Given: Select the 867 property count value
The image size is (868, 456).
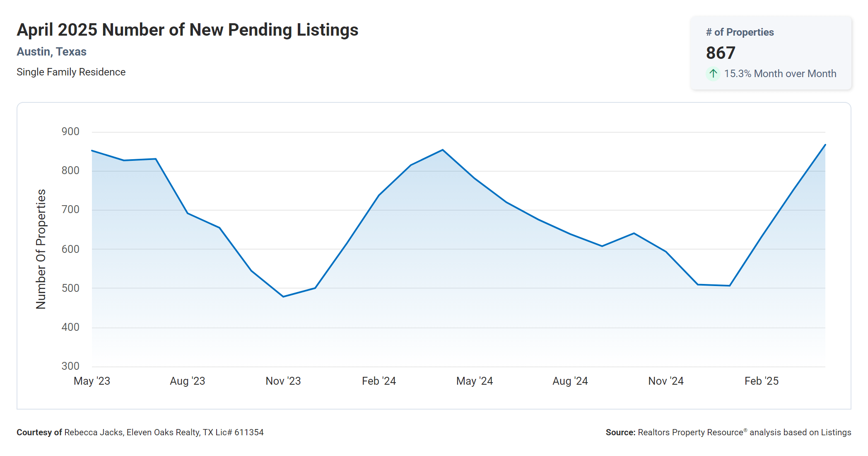Looking at the screenshot, I should click(721, 53).
